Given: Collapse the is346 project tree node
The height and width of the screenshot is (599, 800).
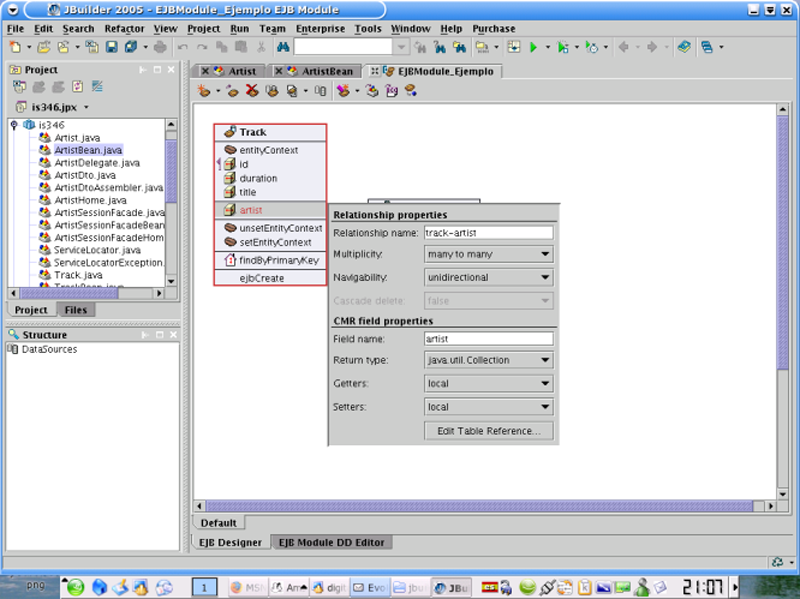Looking at the screenshot, I should point(14,125).
